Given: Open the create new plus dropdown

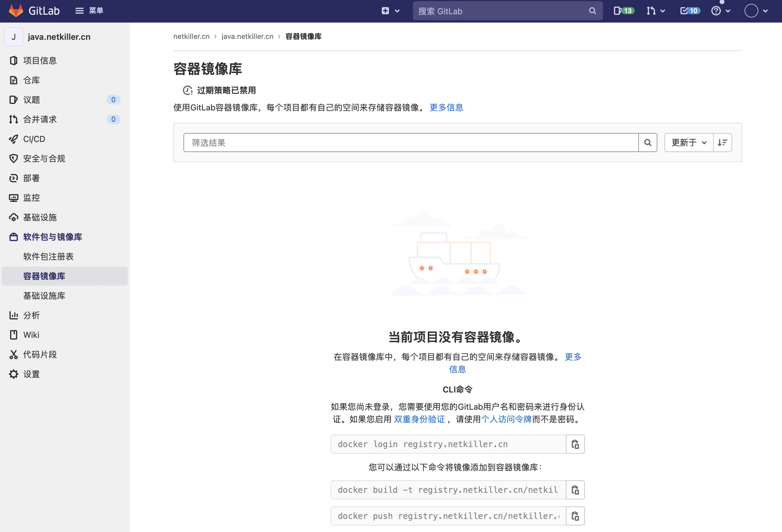Looking at the screenshot, I should pos(390,11).
